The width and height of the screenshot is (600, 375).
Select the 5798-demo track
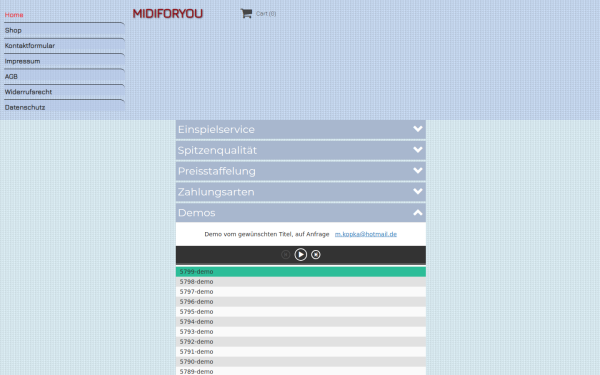coord(301,282)
